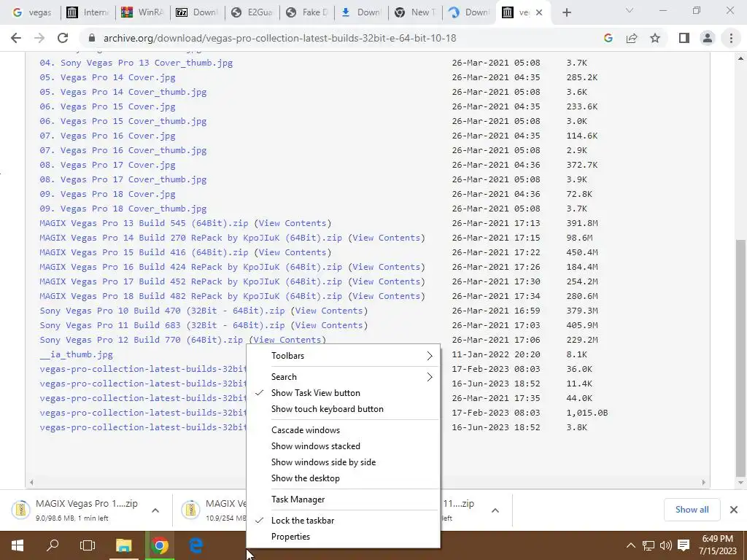Go back with the browser back arrow
This screenshot has height=560, width=747.
pos(16,38)
